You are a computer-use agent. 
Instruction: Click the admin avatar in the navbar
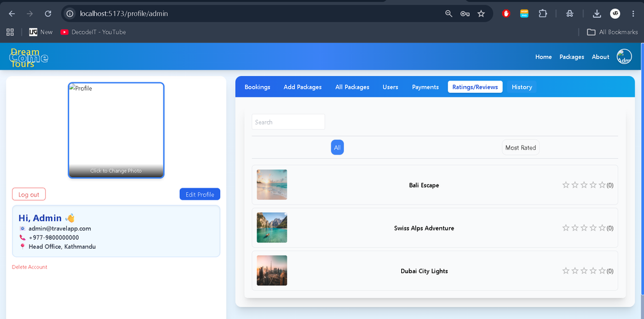[x=625, y=57]
